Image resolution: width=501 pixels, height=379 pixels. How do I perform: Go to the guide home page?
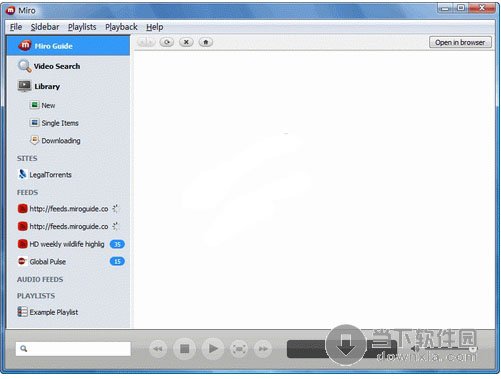[206, 42]
